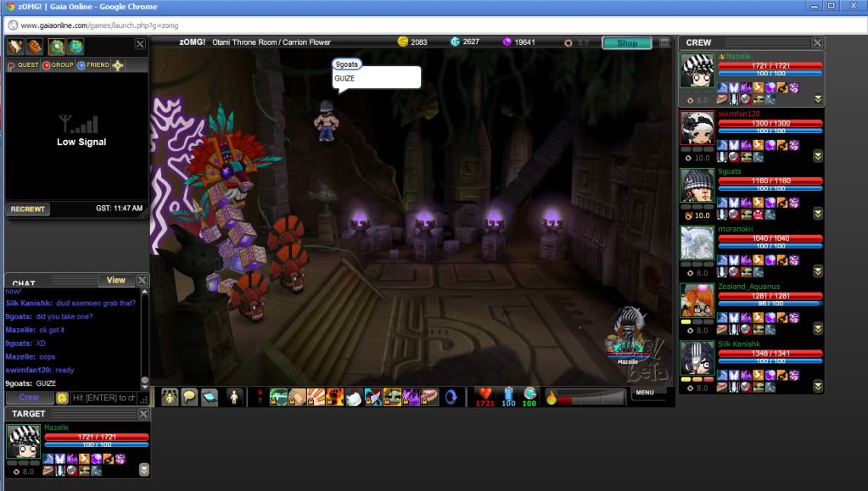
Task: Use the first teal ring skill slot
Action: 278,397
